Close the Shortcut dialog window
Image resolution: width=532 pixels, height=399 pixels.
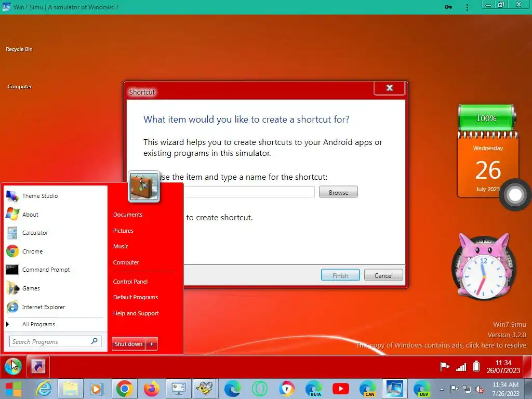(x=390, y=88)
